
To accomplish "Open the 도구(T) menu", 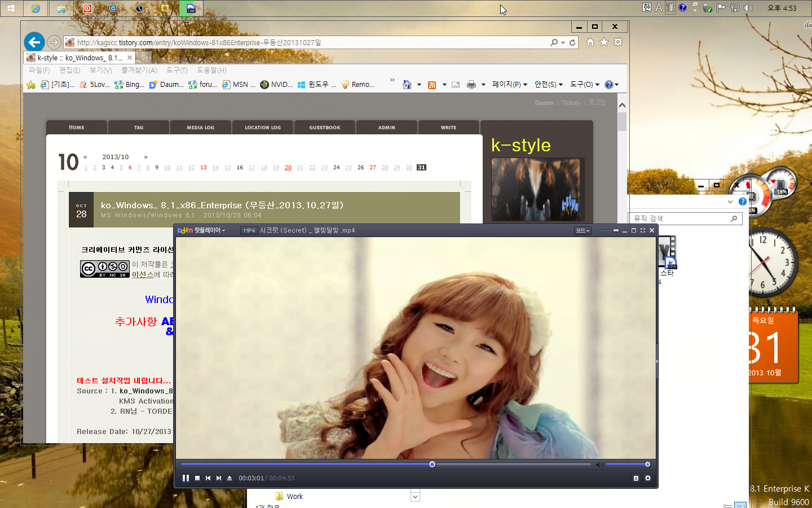I will click(x=176, y=70).
